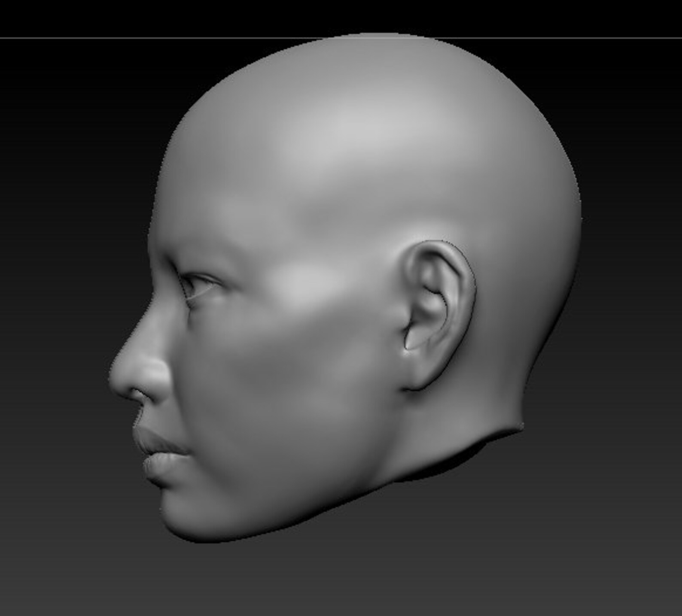Select the visible eye of the head model
The image size is (682, 616).
coord(198,285)
